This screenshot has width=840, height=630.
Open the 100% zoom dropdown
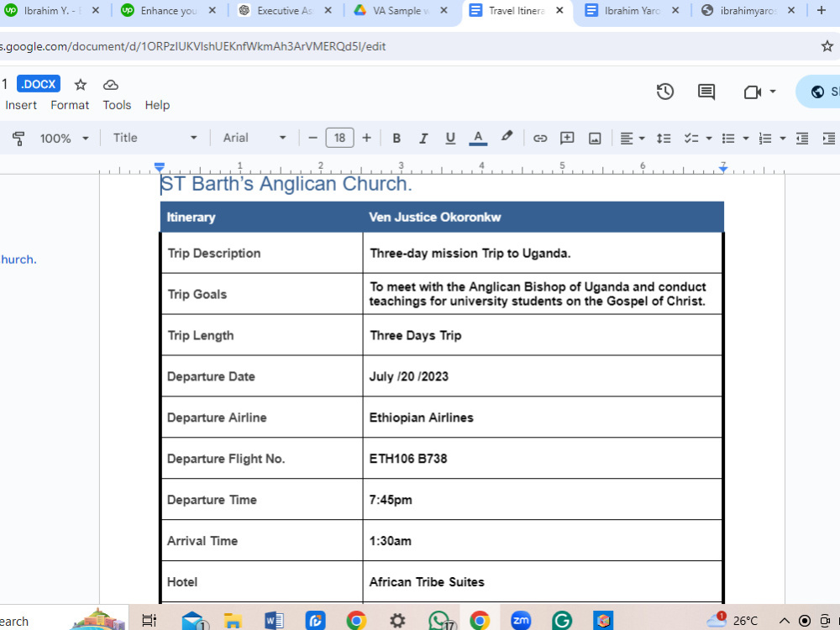tap(64, 139)
